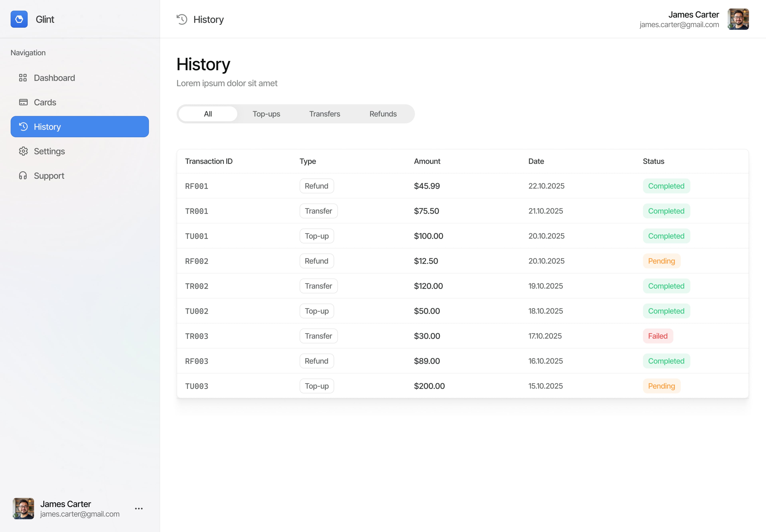The width and height of the screenshot is (766, 532).
Task: Click the Support headphones icon
Action: [23, 176]
